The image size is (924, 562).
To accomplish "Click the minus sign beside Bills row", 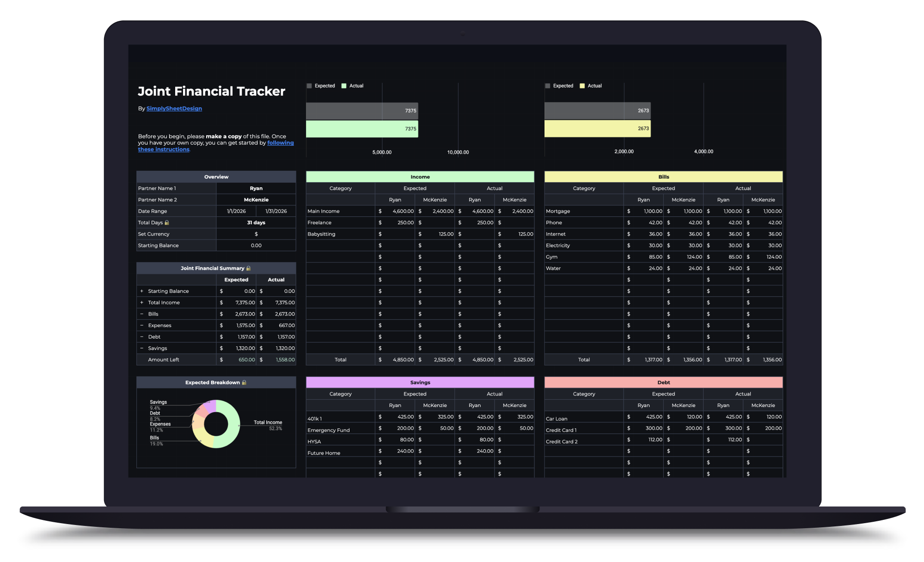I will (x=141, y=314).
